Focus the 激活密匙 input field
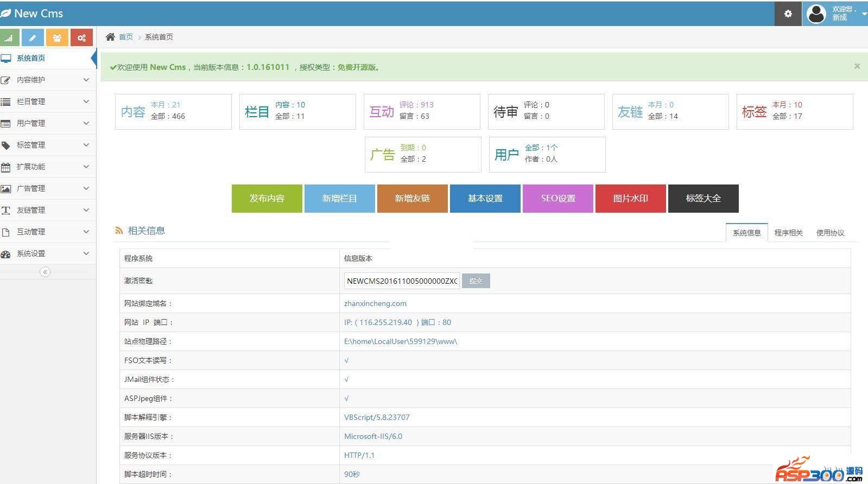Screen dimensions: 868x484 pyautogui.click(x=402, y=281)
